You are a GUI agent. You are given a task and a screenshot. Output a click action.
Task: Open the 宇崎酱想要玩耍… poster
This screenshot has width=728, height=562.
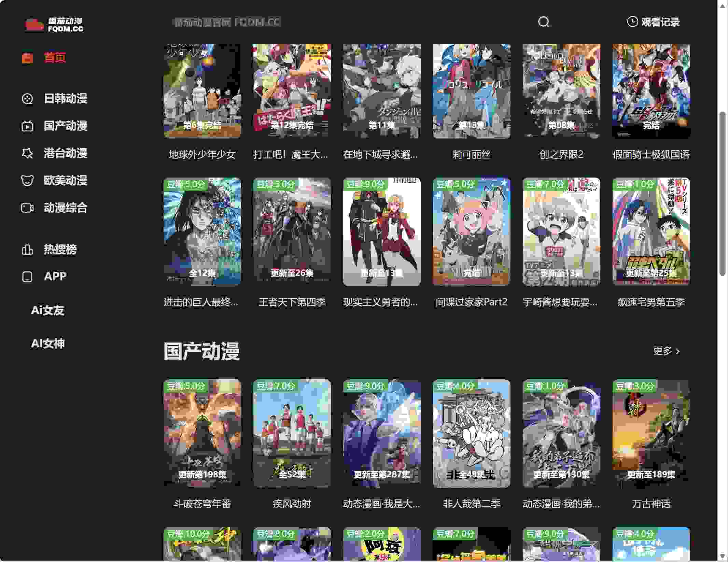point(561,232)
